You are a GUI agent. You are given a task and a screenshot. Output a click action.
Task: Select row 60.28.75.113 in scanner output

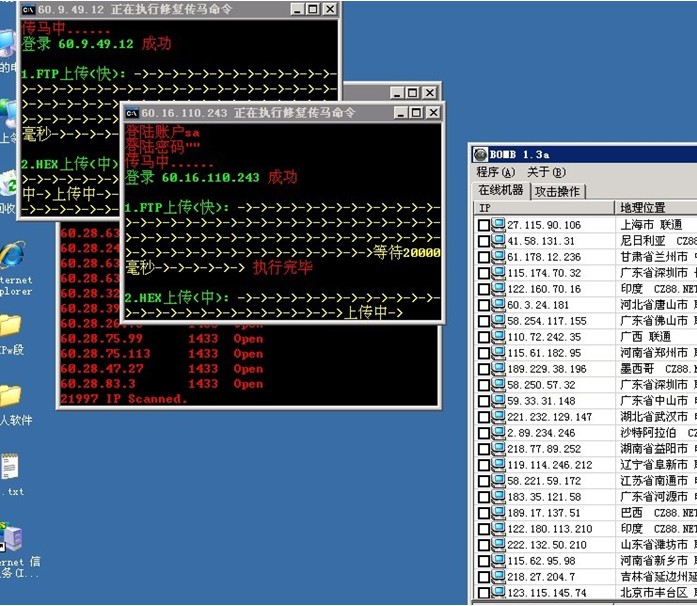(x=162, y=354)
